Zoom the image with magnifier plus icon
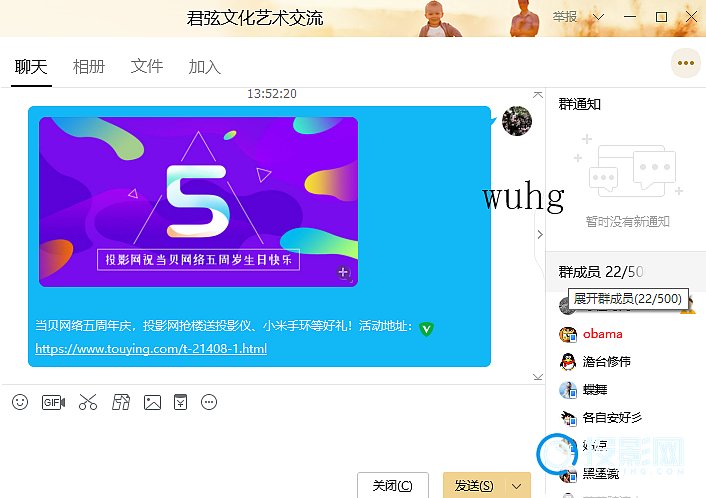The image size is (706, 498). (x=344, y=272)
